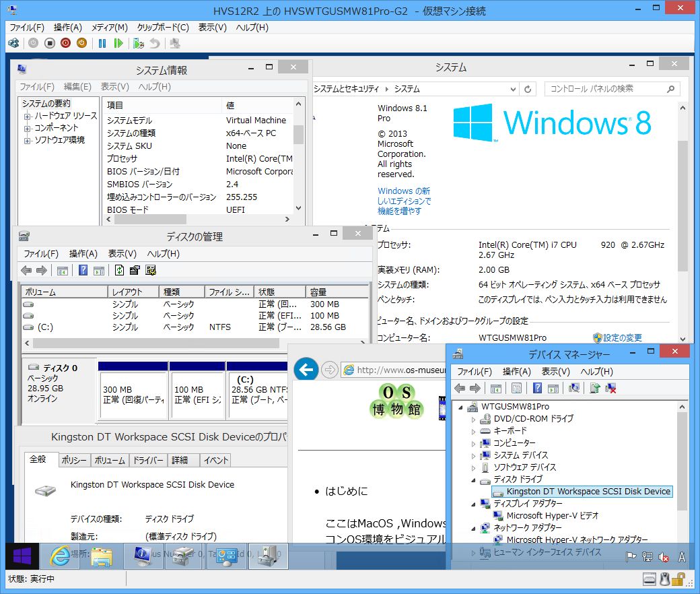The image size is (700, 594).
Task: Open address bar dropdown in System window
Action: coord(513,89)
